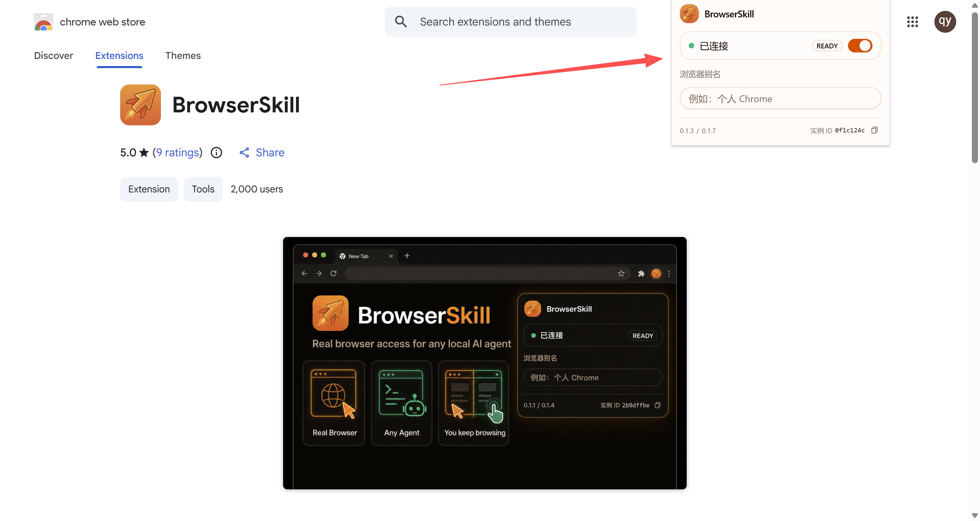
Task: Open the Discover tab
Action: [53, 56]
